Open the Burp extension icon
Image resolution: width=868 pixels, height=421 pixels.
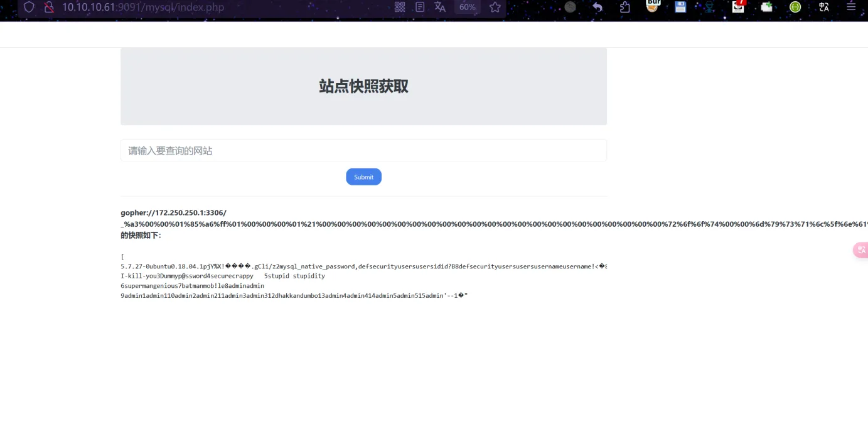[x=653, y=6]
